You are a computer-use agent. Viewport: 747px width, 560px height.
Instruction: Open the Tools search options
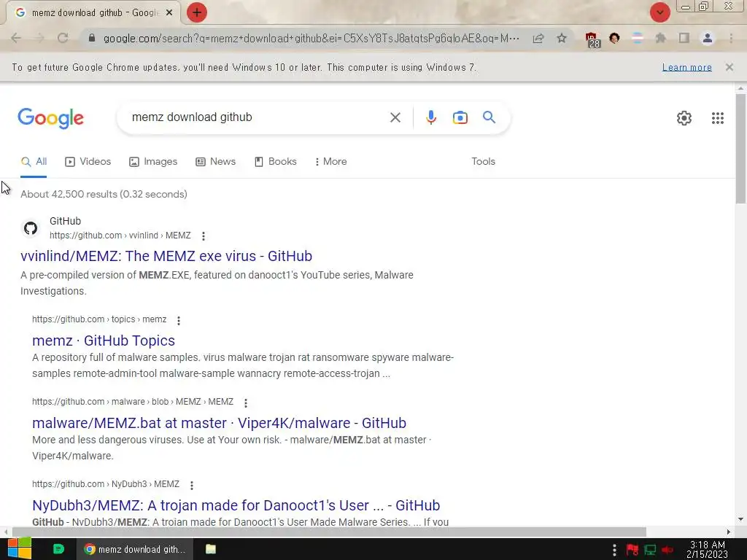coord(483,161)
